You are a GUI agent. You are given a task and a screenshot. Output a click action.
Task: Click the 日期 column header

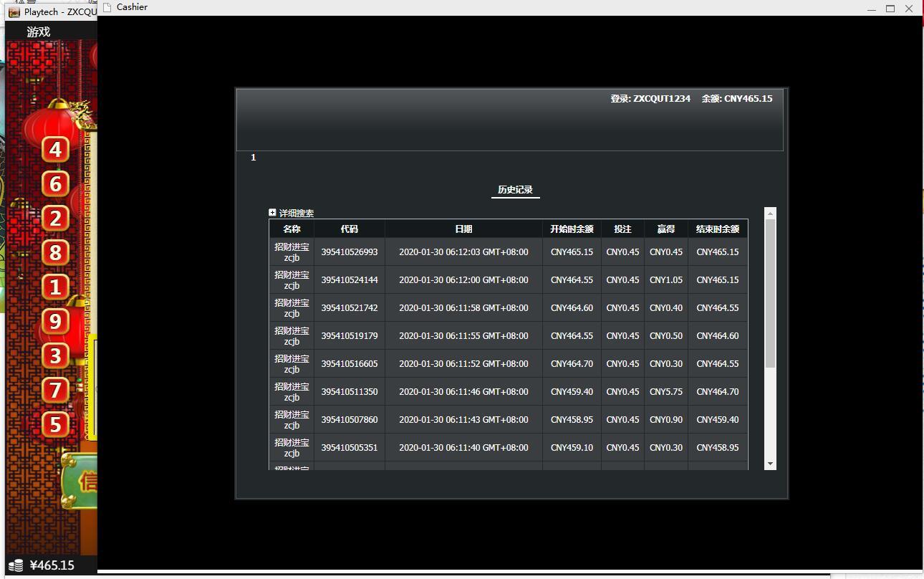click(463, 229)
